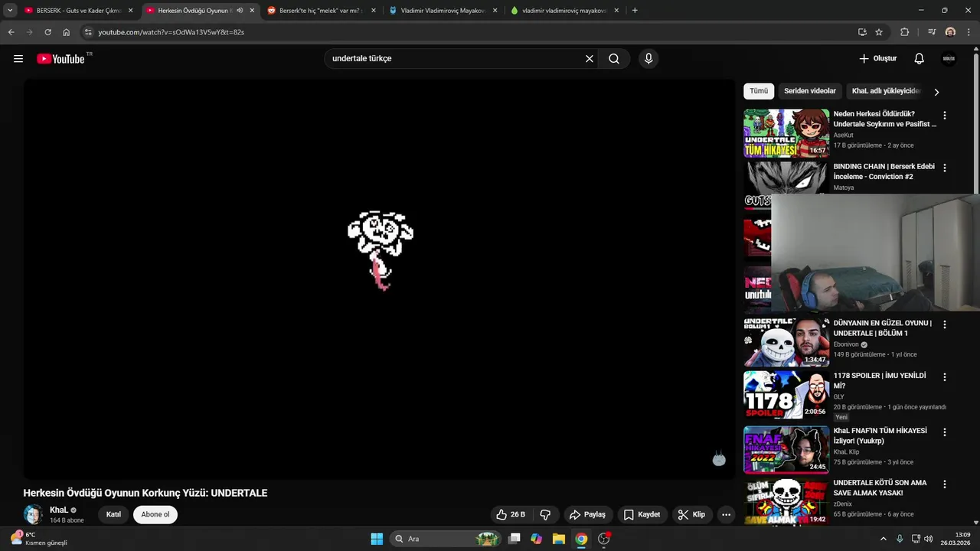This screenshot has height=551, width=980.
Task: Open the Windows taskbar Ara search box
Action: point(446,539)
